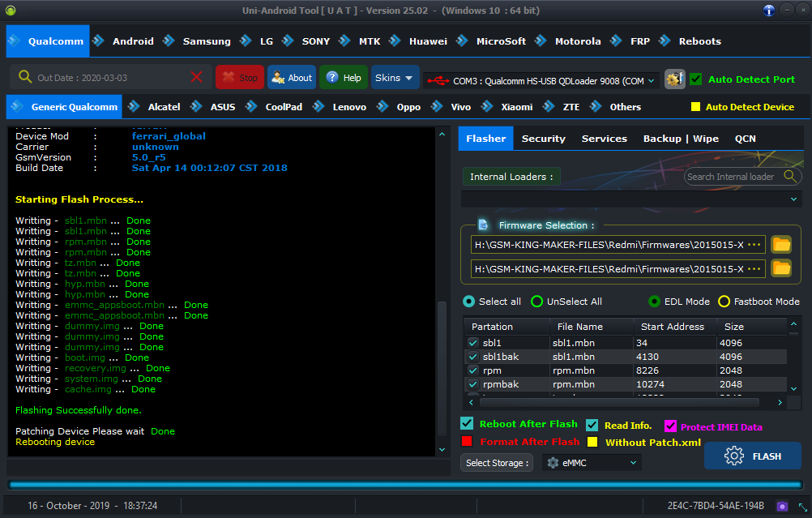Click the Out Date search magnifier icon
This screenshot has height=518, width=812.
[25, 77]
